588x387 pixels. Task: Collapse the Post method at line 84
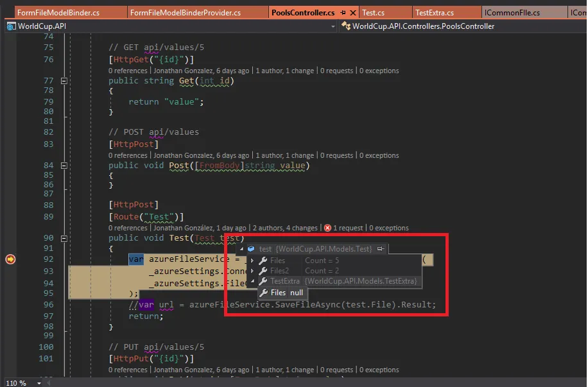(64, 166)
